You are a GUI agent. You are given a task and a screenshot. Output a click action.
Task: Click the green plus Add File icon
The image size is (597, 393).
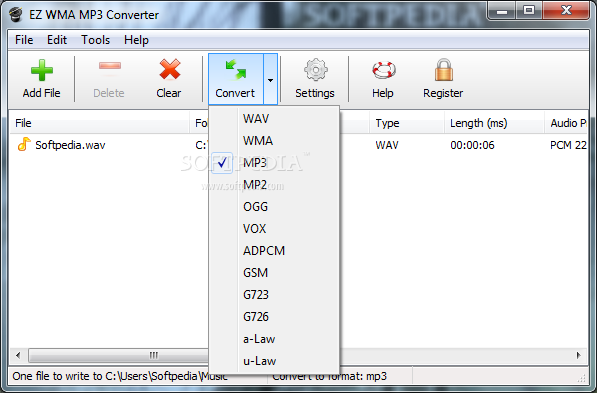click(42, 70)
